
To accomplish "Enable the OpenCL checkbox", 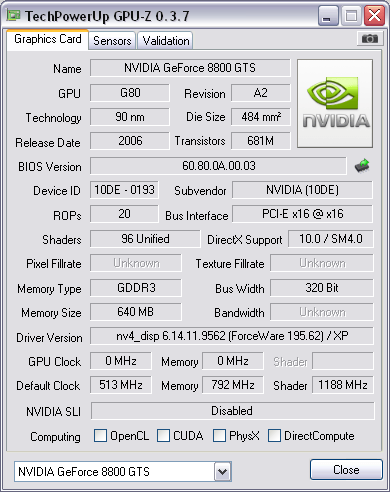I will point(100,435).
